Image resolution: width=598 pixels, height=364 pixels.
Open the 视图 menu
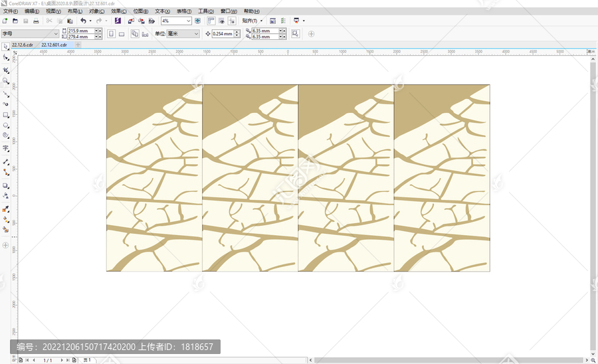point(53,11)
